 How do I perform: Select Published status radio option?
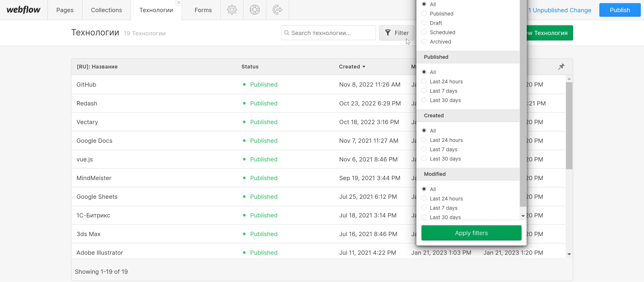click(424, 14)
